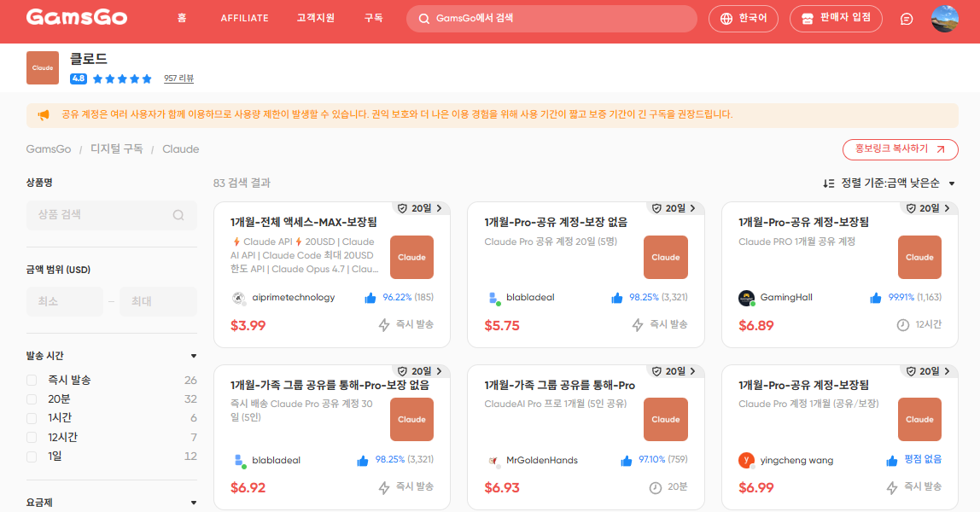Click the sort order icon
980x512 pixels.
pos(829,183)
